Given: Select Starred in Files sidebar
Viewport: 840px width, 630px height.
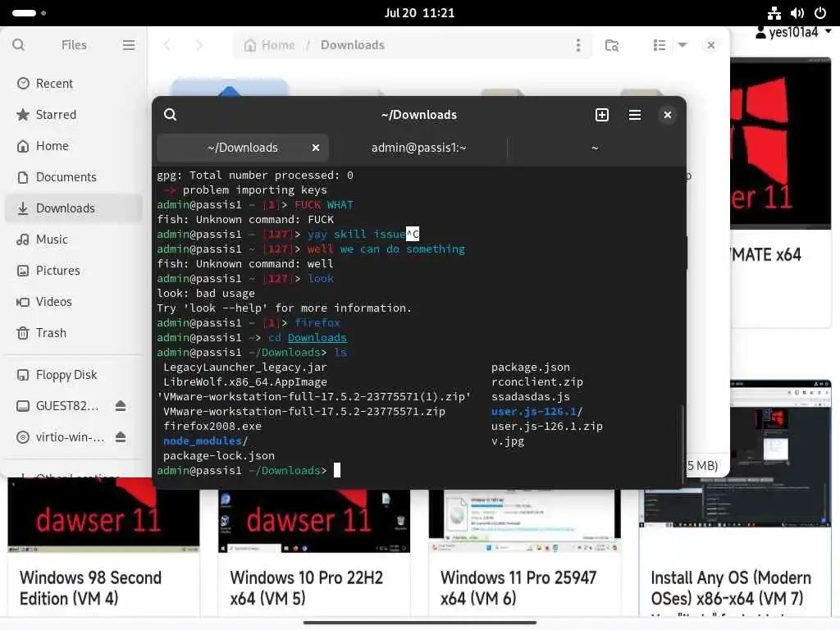Looking at the screenshot, I should (x=74, y=115).
